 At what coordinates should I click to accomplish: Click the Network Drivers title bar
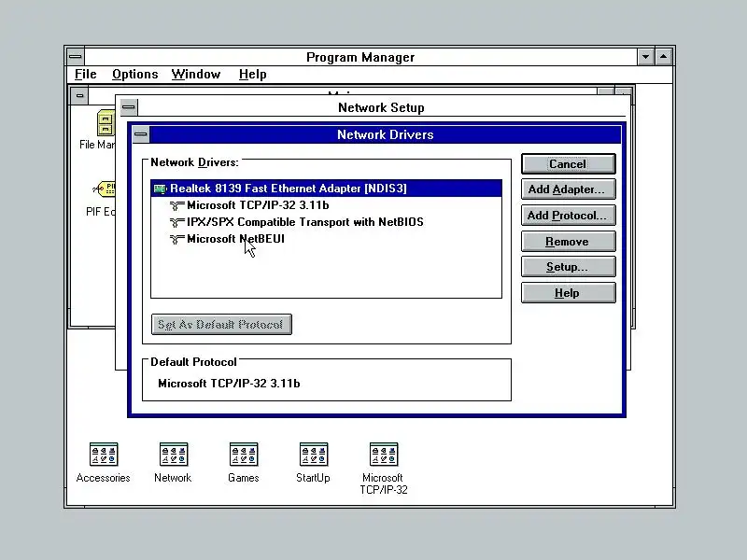385,134
